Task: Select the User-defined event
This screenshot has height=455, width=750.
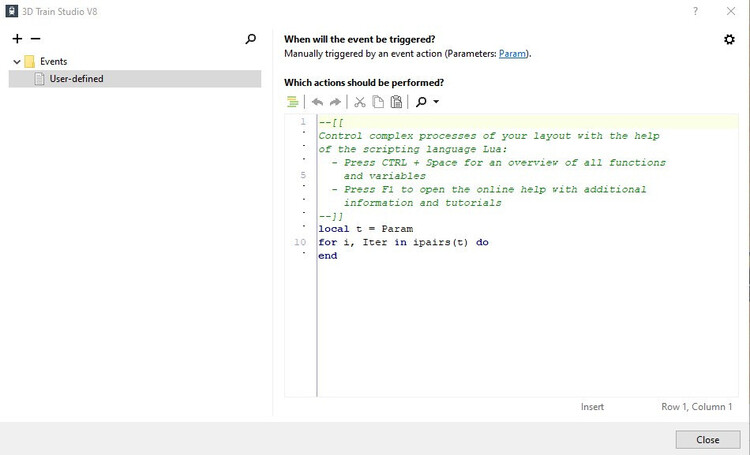Action: pos(76,79)
